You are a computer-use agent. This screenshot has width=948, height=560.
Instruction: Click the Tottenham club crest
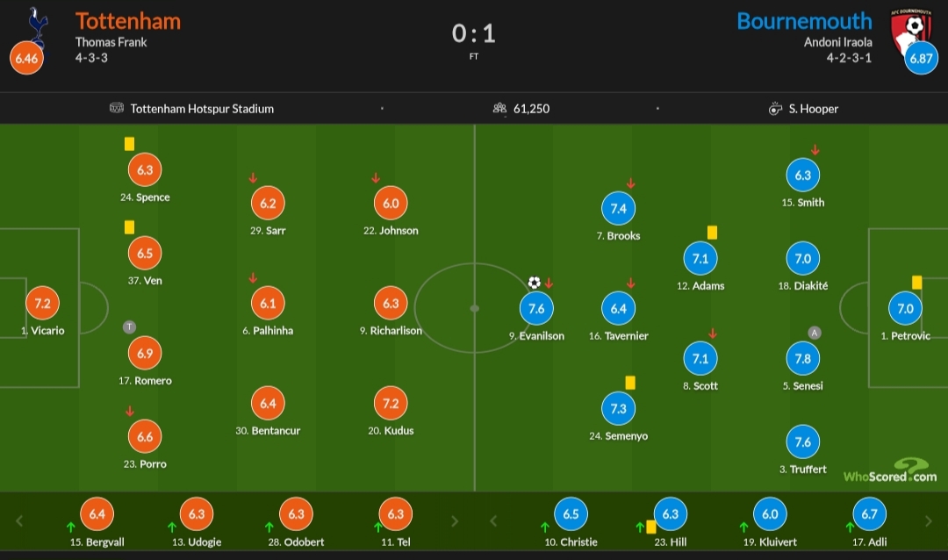point(35,25)
